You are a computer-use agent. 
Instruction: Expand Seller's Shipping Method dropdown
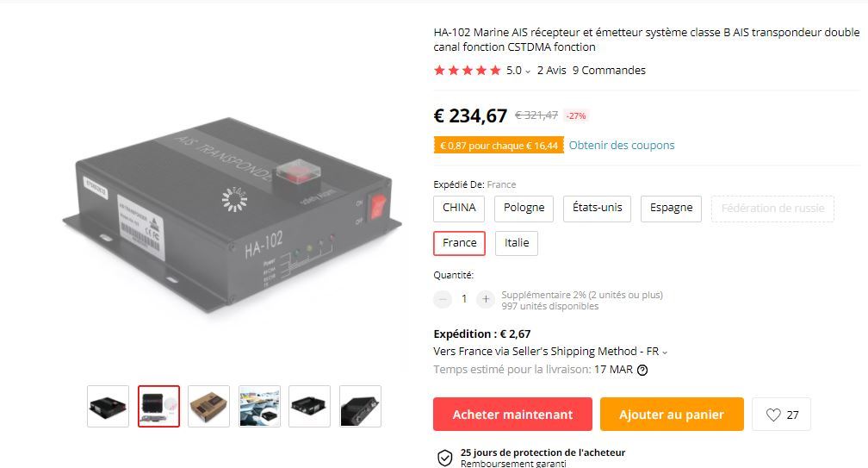click(665, 353)
